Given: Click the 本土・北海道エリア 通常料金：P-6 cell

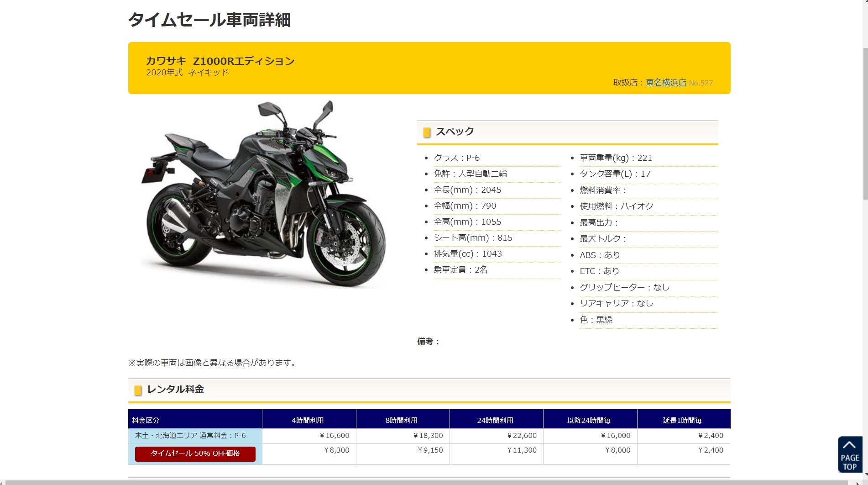Looking at the screenshot, I should pyautogui.click(x=195, y=436).
